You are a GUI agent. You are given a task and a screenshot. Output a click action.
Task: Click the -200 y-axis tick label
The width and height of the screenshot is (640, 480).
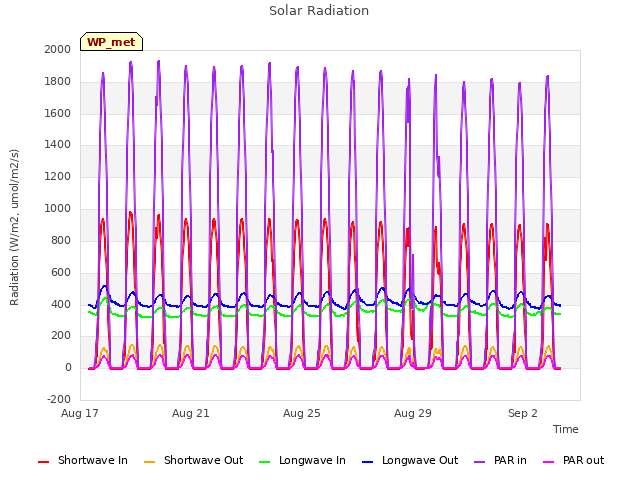pos(59,399)
